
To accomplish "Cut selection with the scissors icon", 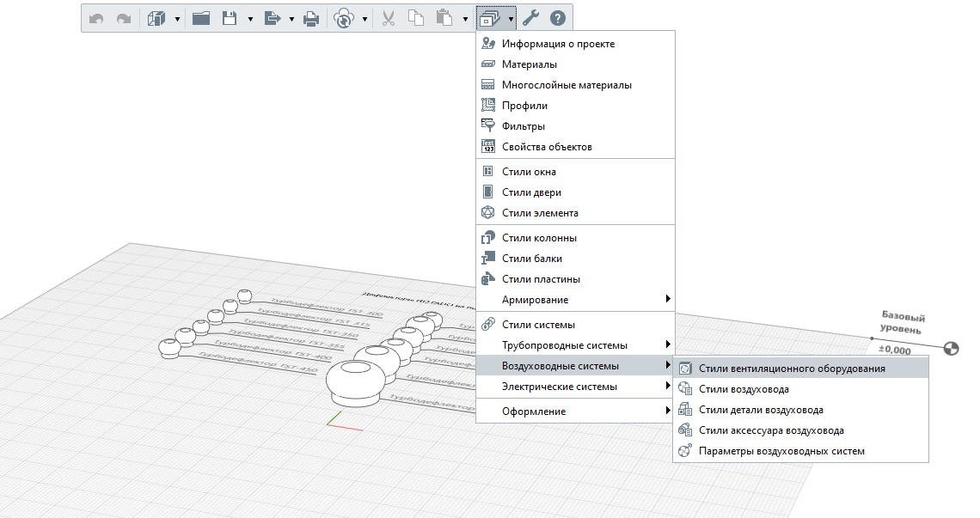I will (388, 18).
